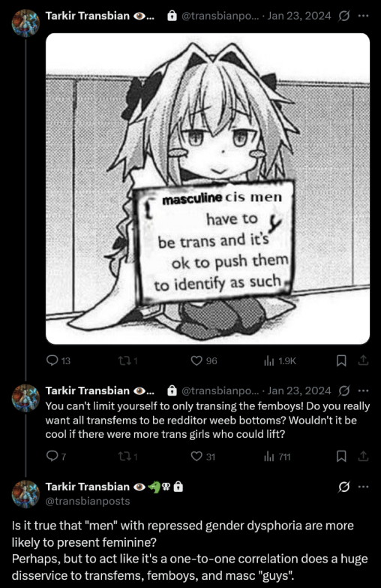
Task: Reply to the first tweet with 13 comments
Action: 58,360
